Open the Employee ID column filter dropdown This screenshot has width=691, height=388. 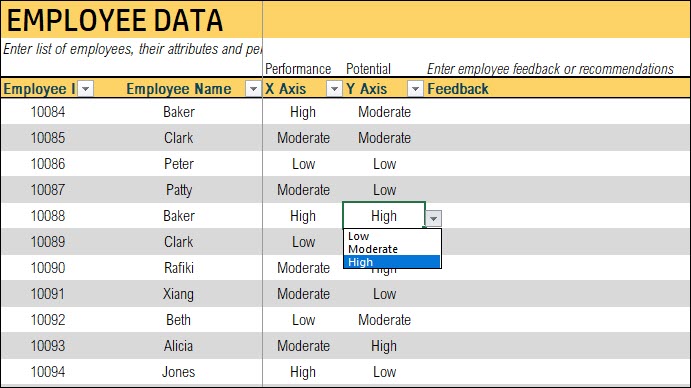click(85, 89)
